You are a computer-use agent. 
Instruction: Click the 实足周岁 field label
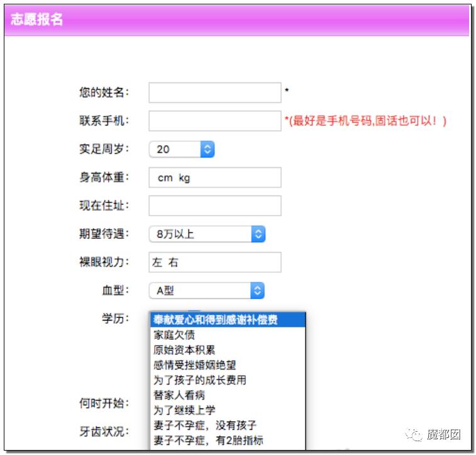pyautogui.click(x=104, y=149)
